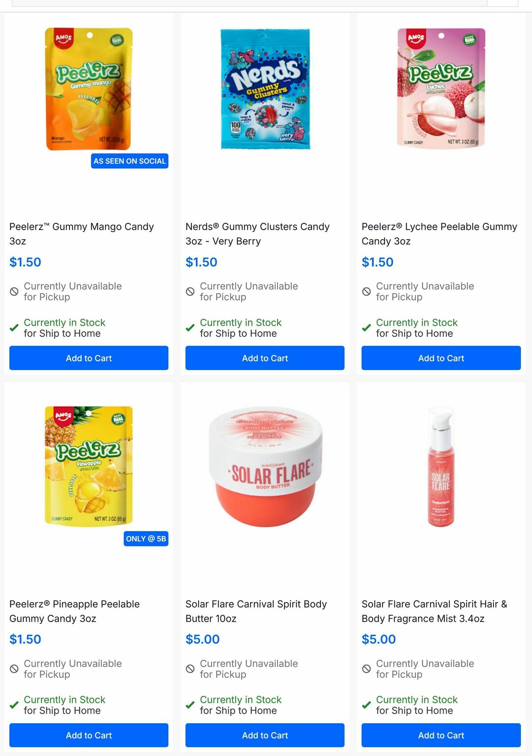Add the Lychee Peelable Gummy to cart

441,358
